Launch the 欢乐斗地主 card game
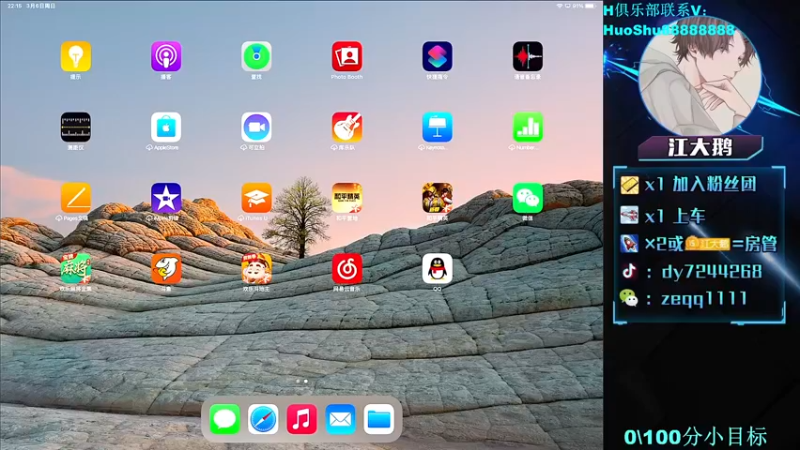The height and width of the screenshot is (450, 800). (256, 268)
